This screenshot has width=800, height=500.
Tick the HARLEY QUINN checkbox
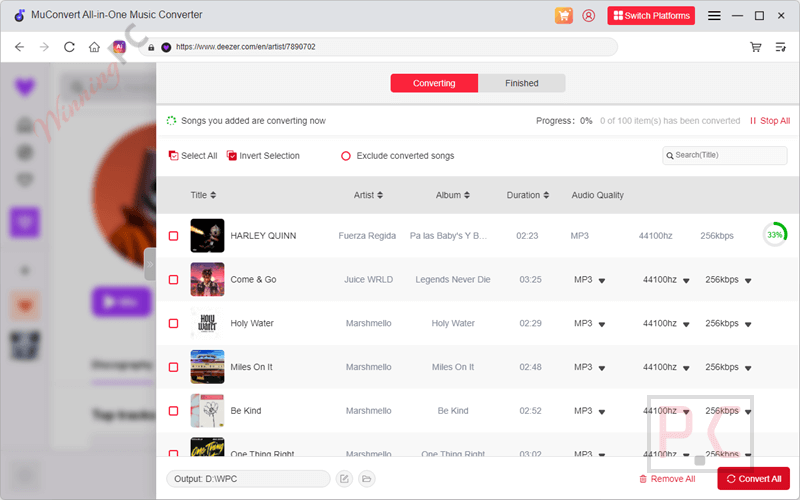[173, 236]
